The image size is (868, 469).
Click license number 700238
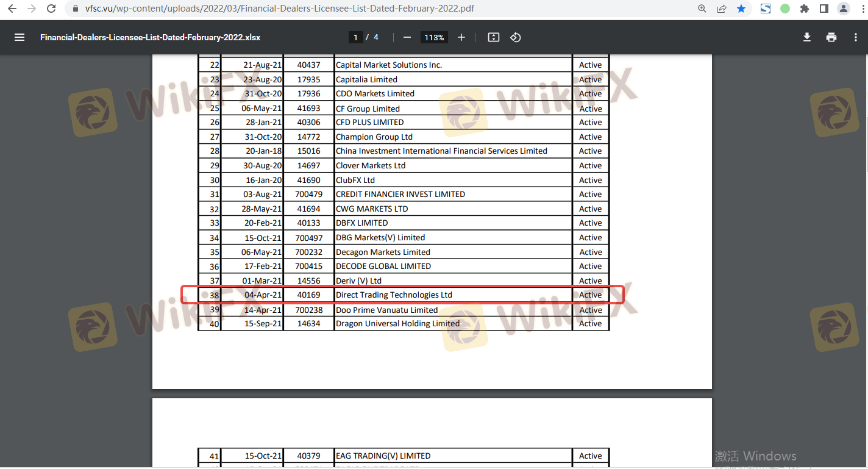[308, 310]
